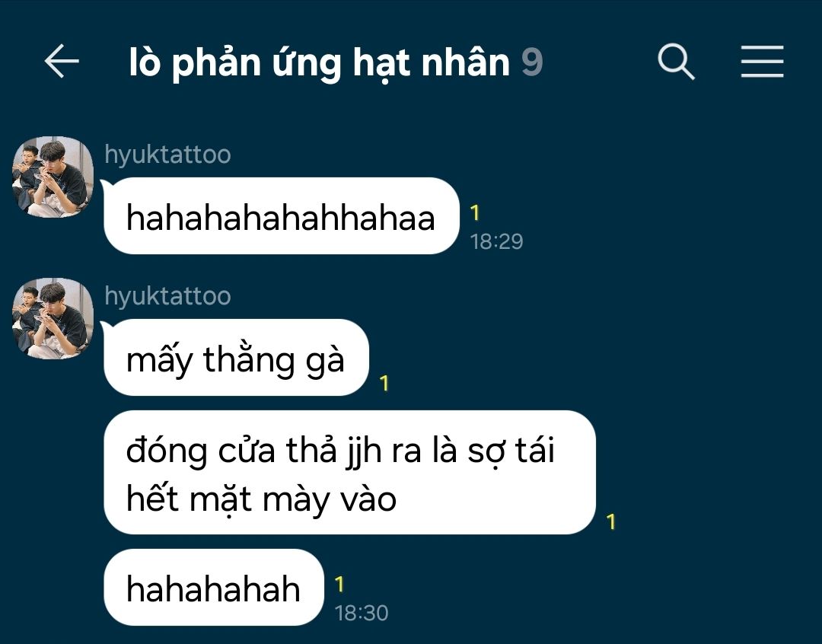Tap the 18:29 timestamp
822x644 pixels.
(x=496, y=241)
